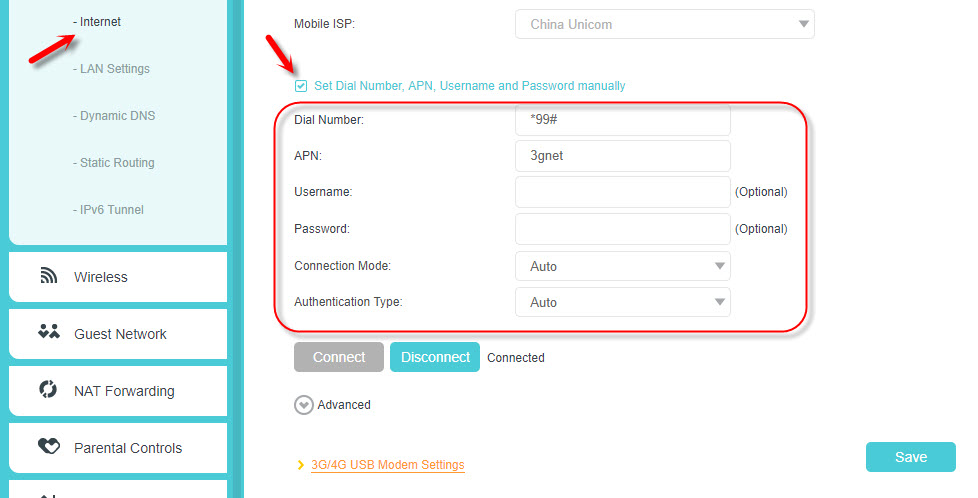Click the Parental Controls heart icon
This screenshot has width=978, height=498.
49,446
